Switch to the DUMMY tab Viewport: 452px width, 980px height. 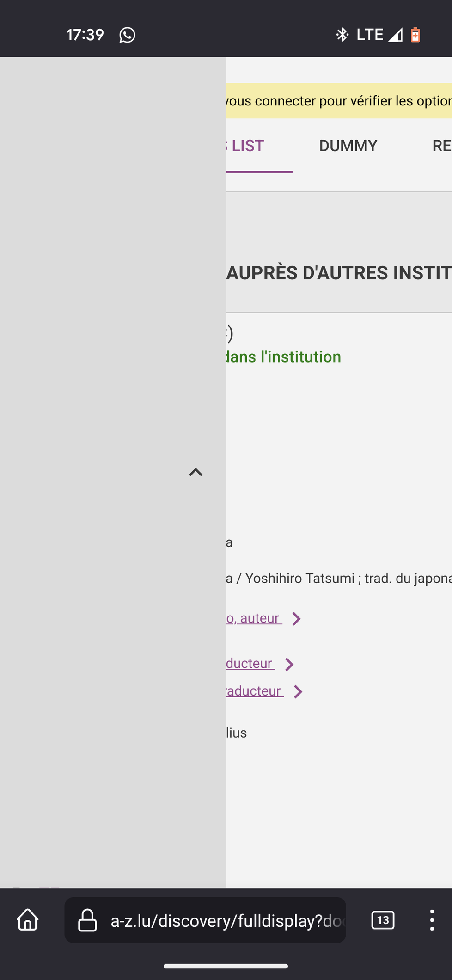348,146
